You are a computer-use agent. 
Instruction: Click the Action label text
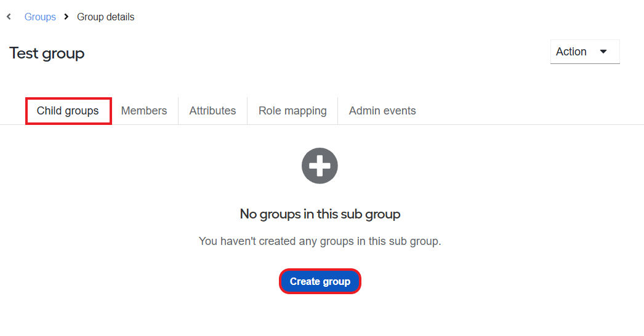[571, 52]
